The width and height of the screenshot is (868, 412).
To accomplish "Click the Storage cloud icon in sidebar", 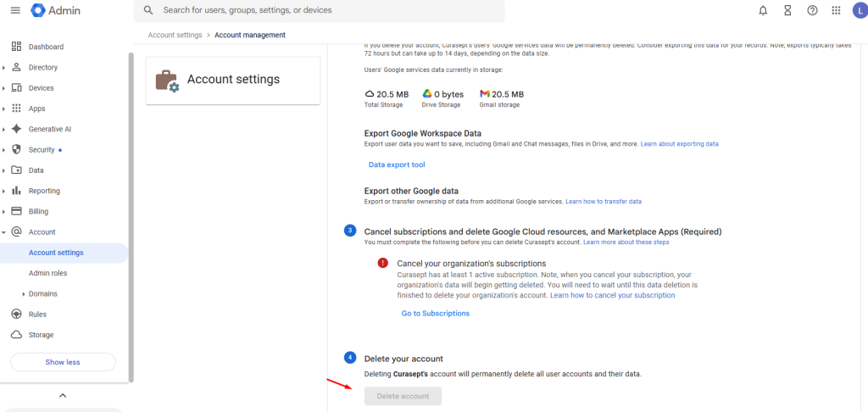I will pyautogui.click(x=17, y=335).
